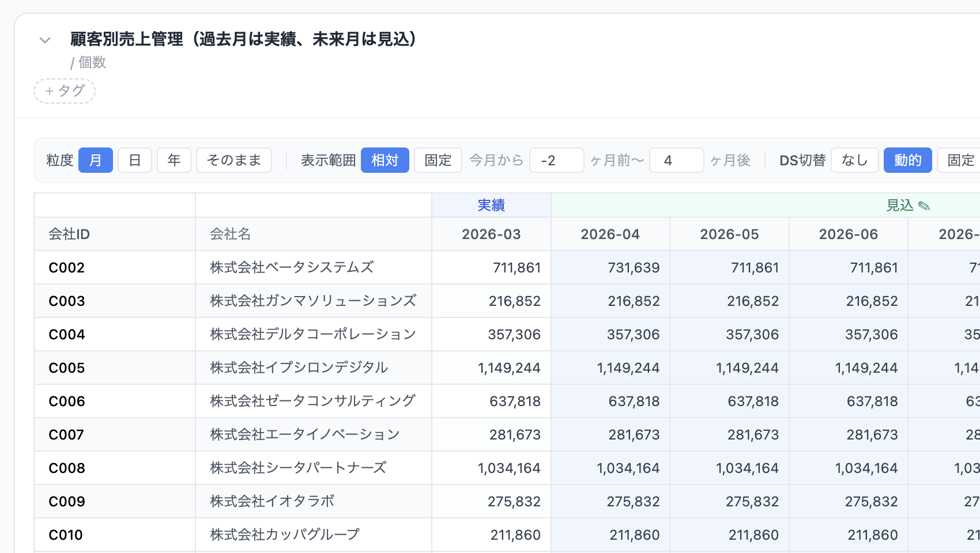The height and width of the screenshot is (553, 980).
Task: Choose 相対 display range
Action: 385,160
